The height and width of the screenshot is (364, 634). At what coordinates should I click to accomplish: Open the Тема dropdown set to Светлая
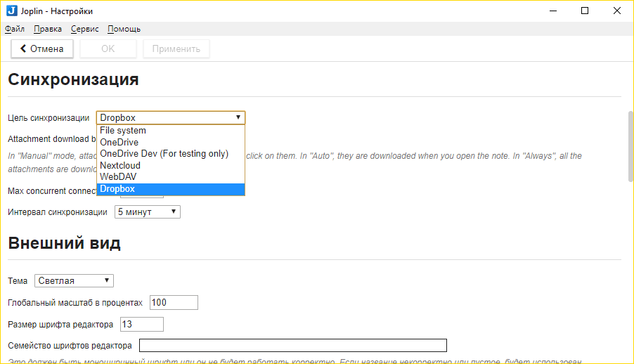click(x=74, y=280)
